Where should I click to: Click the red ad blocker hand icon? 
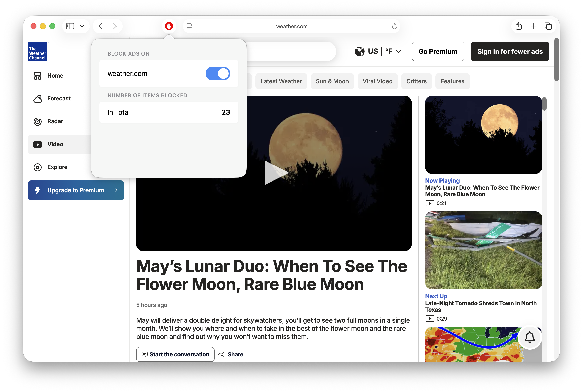169,26
